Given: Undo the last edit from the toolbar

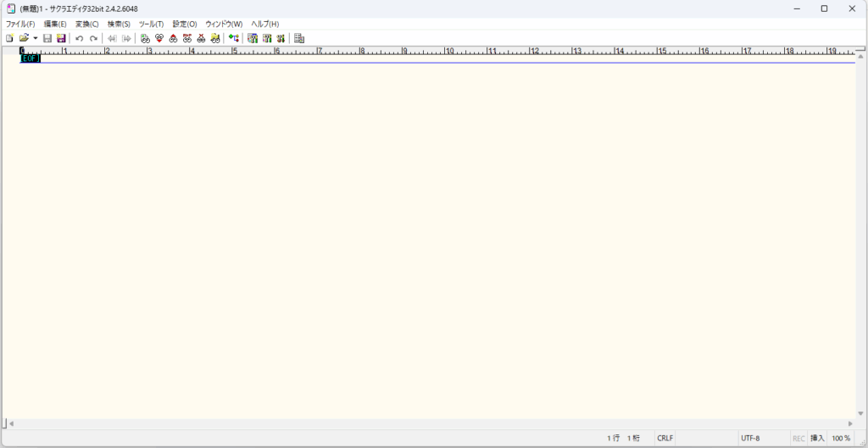Looking at the screenshot, I should click(80, 38).
